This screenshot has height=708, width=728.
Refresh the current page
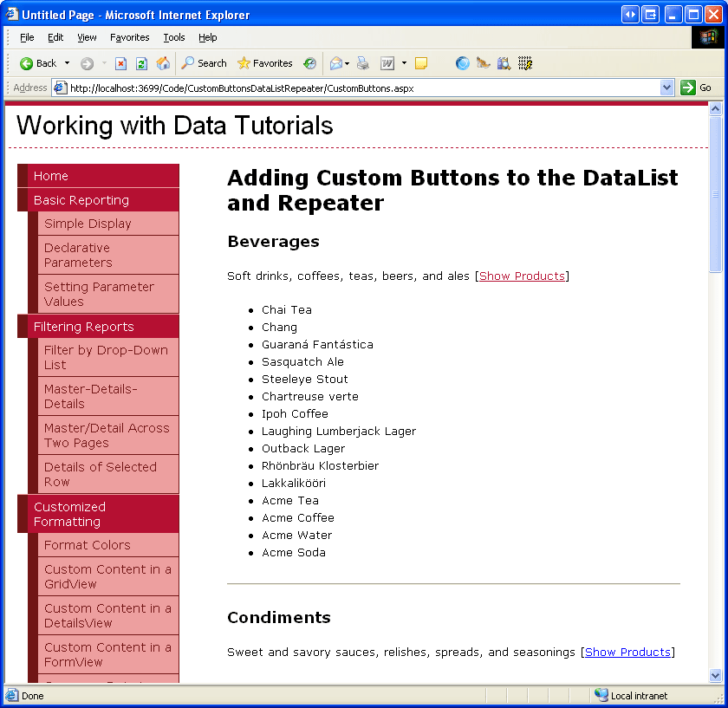141,63
